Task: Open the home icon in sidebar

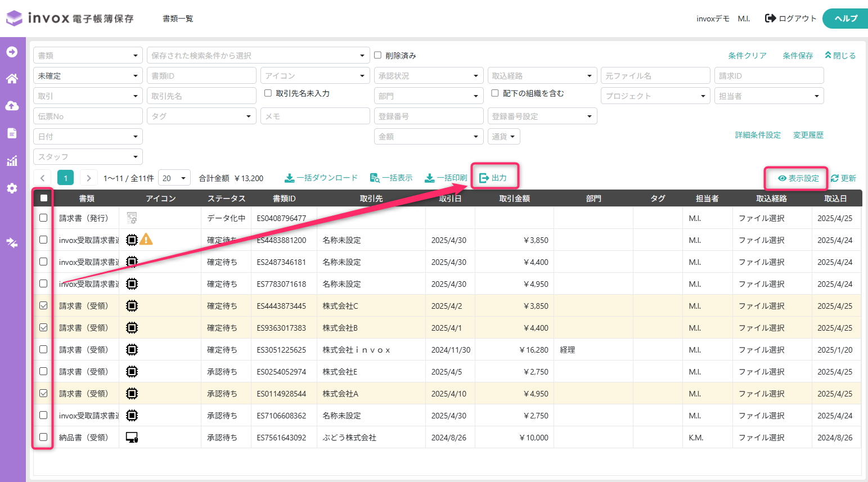Action: (x=12, y=79)
